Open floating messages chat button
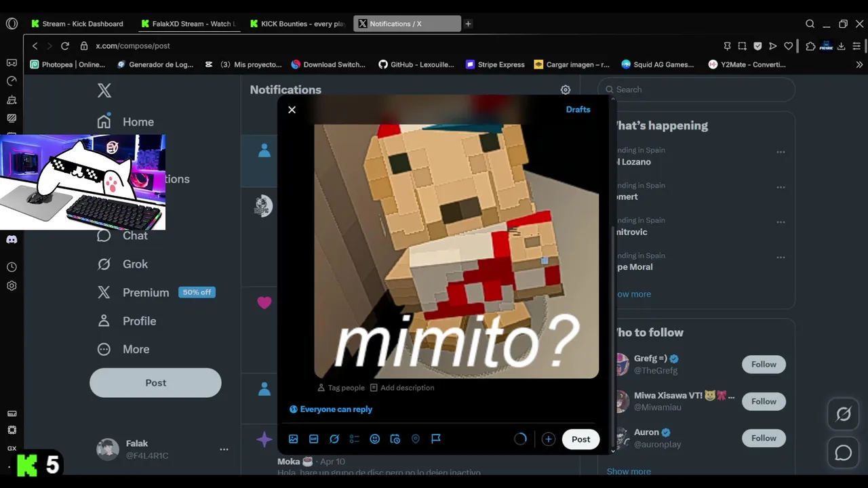Image resolution: width=868 pixels, height=488 pixels. 843,453
